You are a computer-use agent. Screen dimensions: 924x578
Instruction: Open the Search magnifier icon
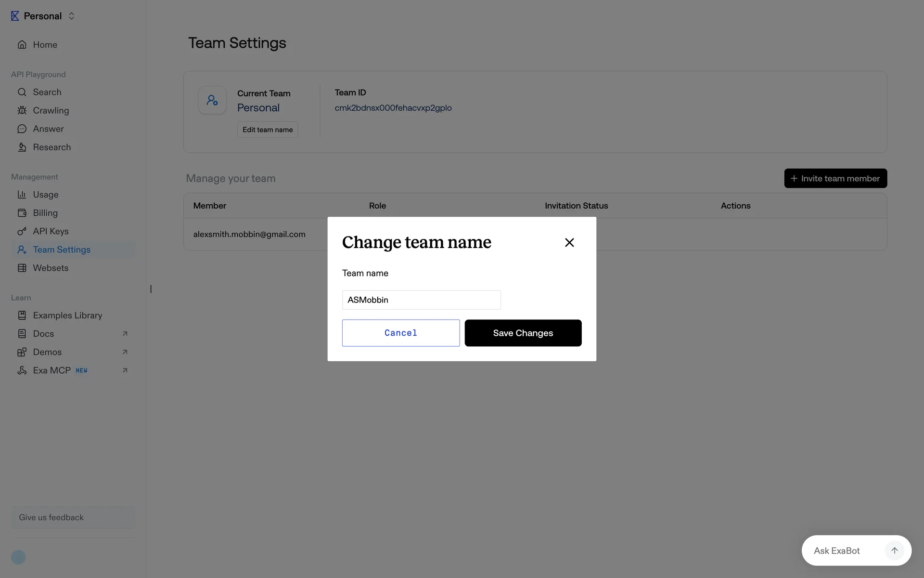point(22,92)
